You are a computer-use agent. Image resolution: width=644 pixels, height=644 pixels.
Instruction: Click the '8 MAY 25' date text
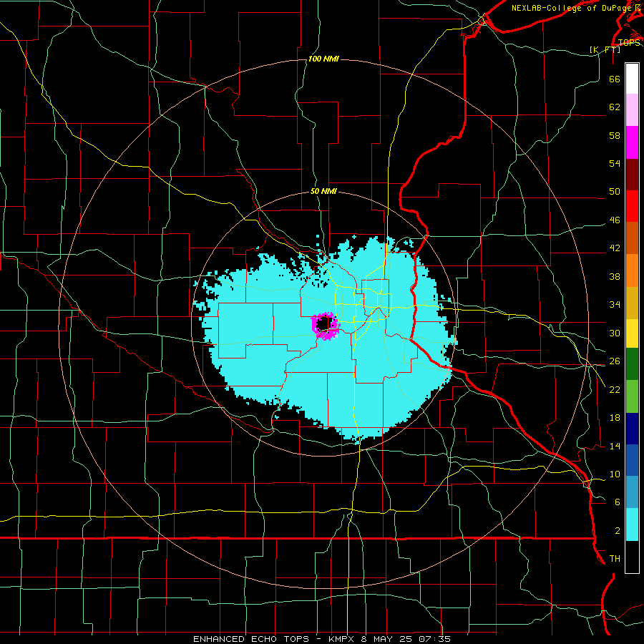pos(386,639)
